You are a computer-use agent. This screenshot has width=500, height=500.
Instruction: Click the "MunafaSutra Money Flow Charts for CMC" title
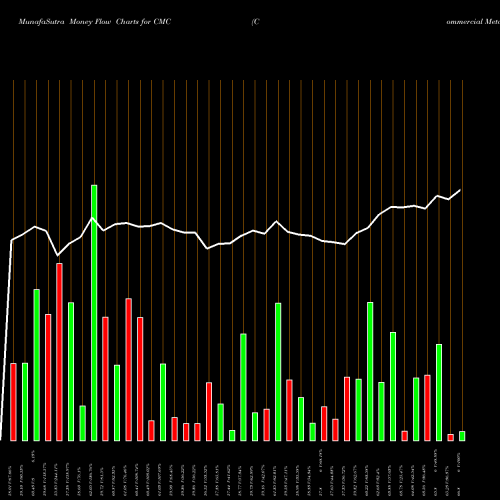click(x=95, y=22)
